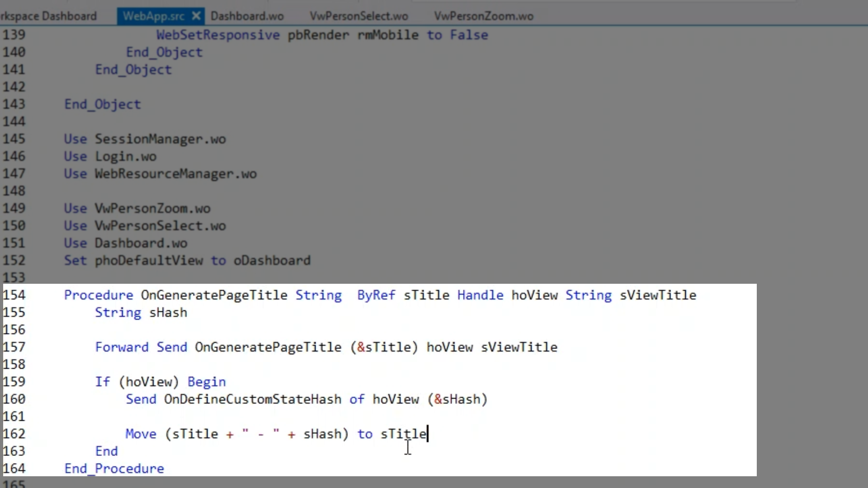Close the WebApp.src tab

(196, 16)
